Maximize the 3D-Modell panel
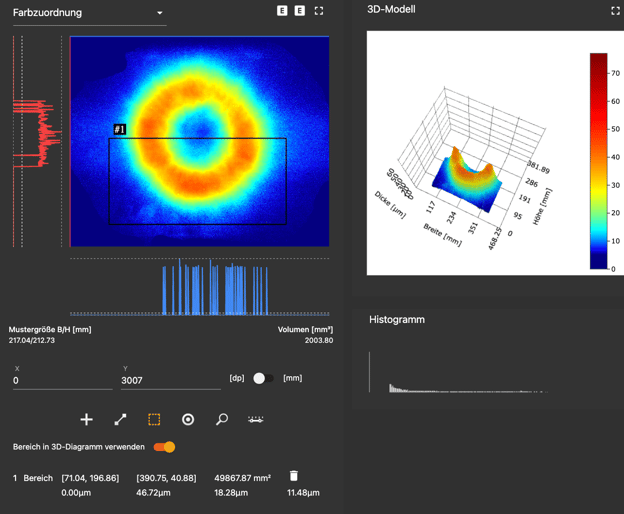 tap(615, 11)
